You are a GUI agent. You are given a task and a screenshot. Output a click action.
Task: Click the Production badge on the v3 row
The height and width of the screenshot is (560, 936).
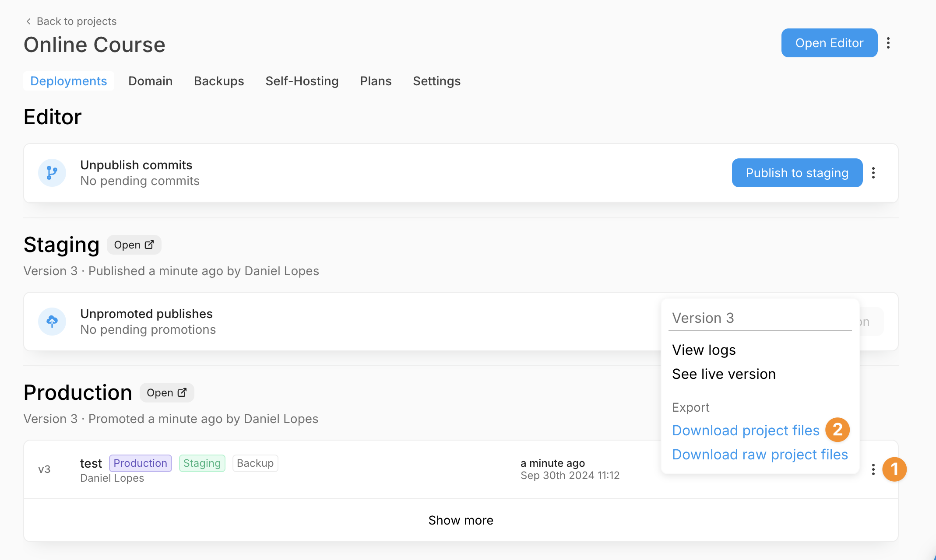coord(140,463)
